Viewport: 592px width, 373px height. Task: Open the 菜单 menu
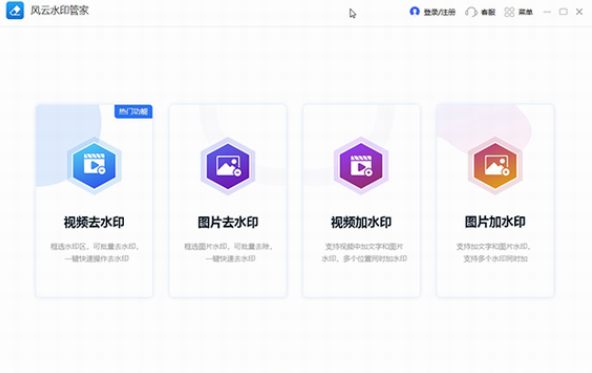click(x=526, y=12)
